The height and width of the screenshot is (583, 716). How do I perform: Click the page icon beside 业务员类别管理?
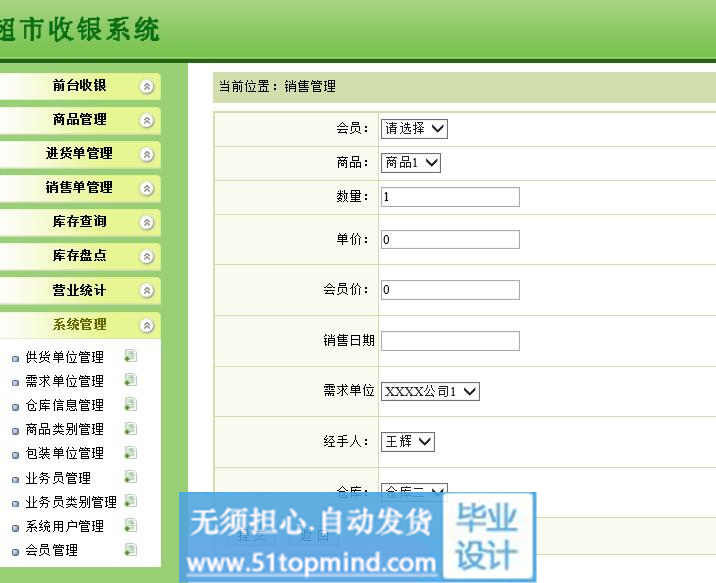pyautogui.click(x=131, y=501)
